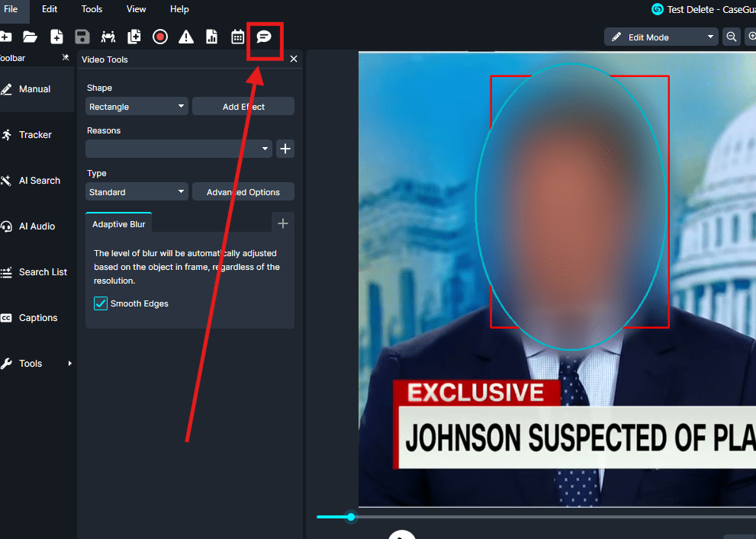Open the Tools menu in menu bar
The height and width of the screenshot is (539, 756).
pos(92,9)
